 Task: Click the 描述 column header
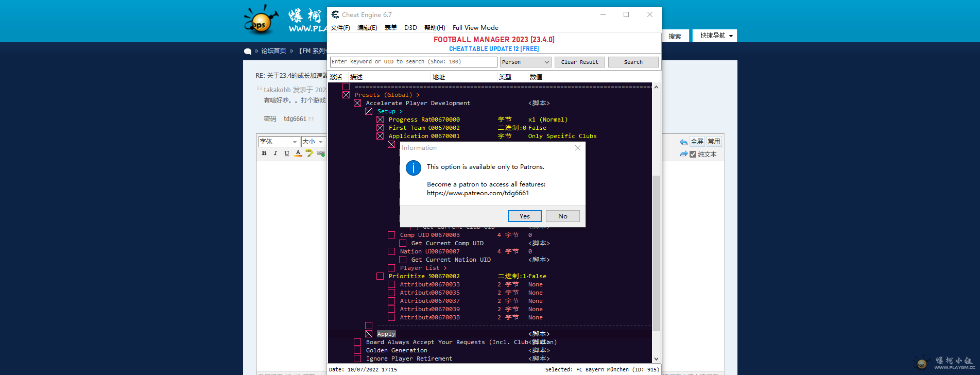390,77
